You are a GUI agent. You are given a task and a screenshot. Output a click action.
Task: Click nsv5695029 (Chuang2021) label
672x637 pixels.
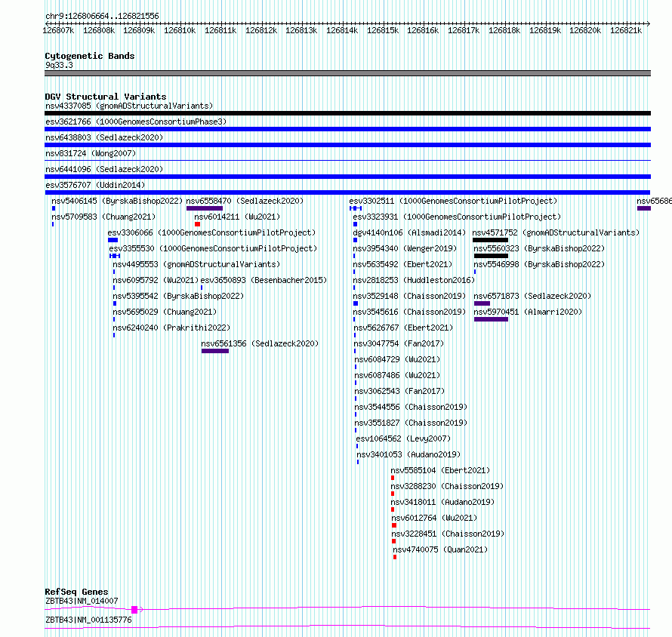165,312
